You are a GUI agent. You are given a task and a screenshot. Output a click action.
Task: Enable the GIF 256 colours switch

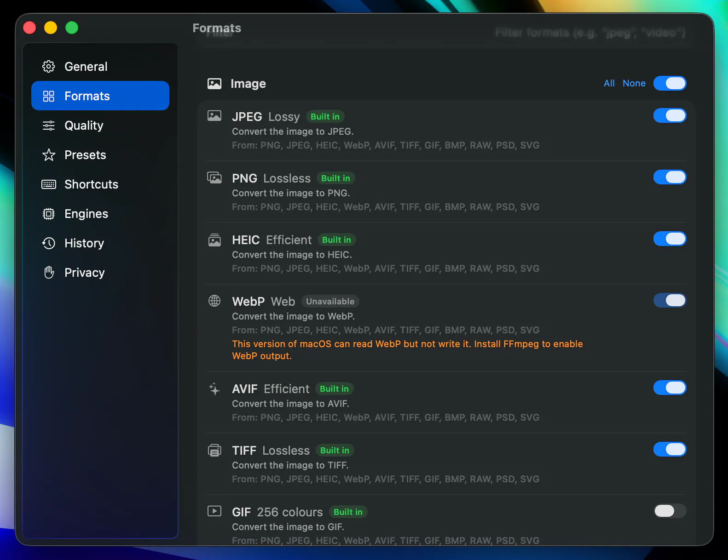[670, 511]
